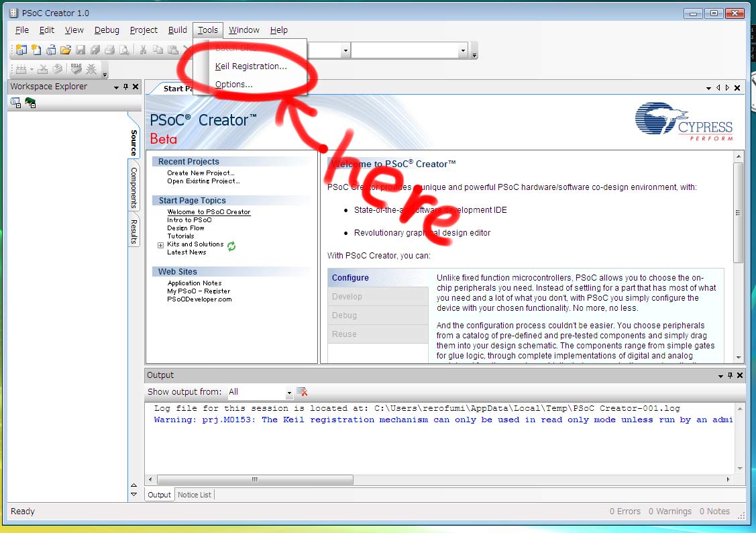Click the chip Program device icon
The width and height of the screenshot is (756, 533).
point(76,69)
